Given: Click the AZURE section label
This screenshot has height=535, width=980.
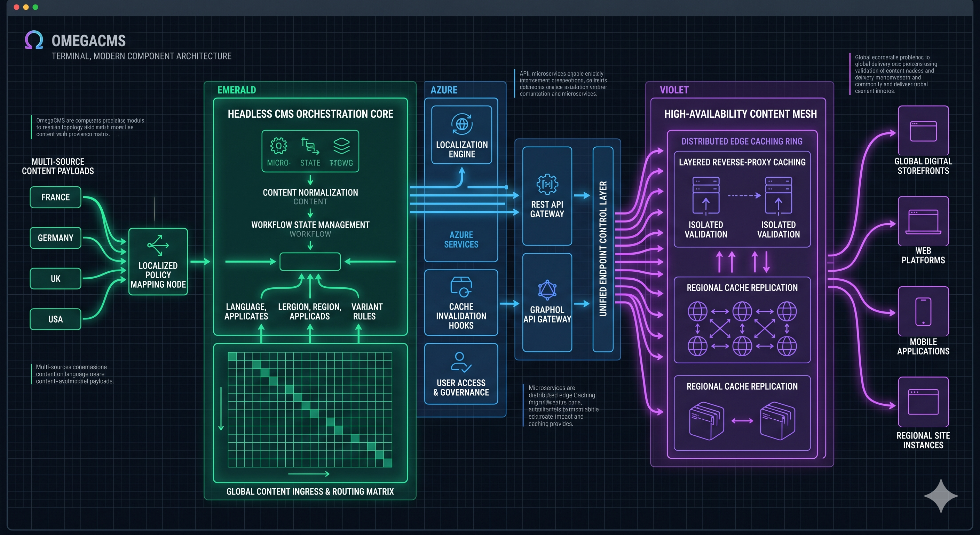Looking at the screenshot, I should 444,90.
